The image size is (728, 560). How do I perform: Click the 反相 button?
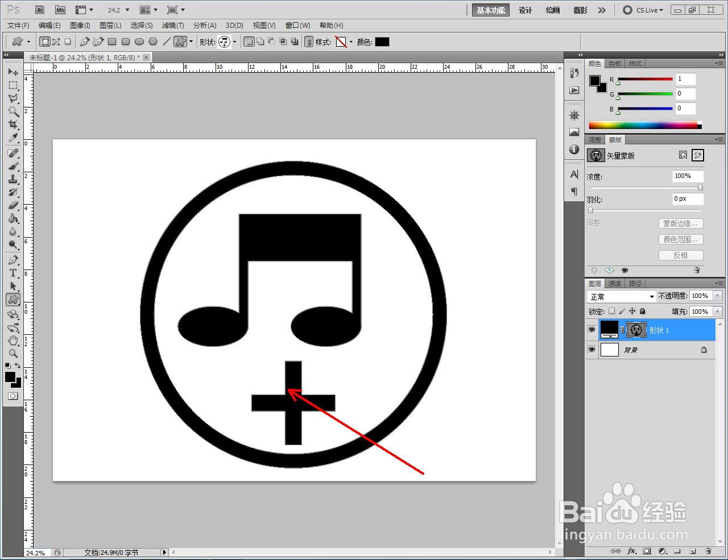tap(681, 255)
